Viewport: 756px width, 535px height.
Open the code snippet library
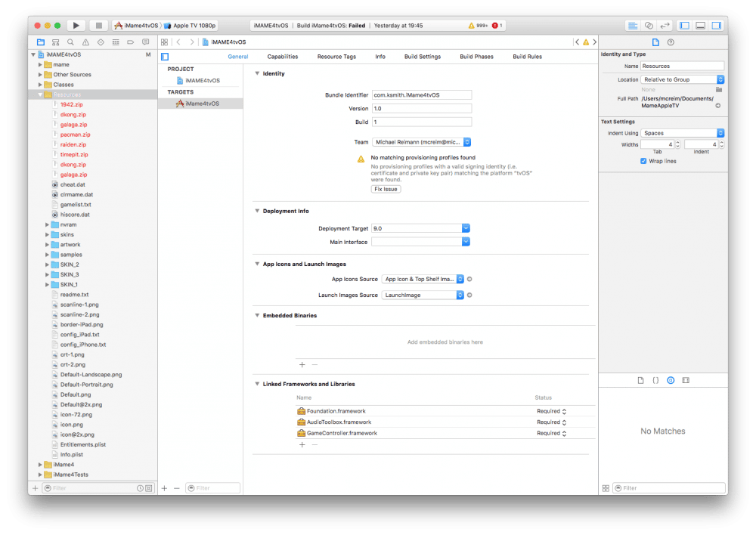pyautogui.click(x=655, y=380)
